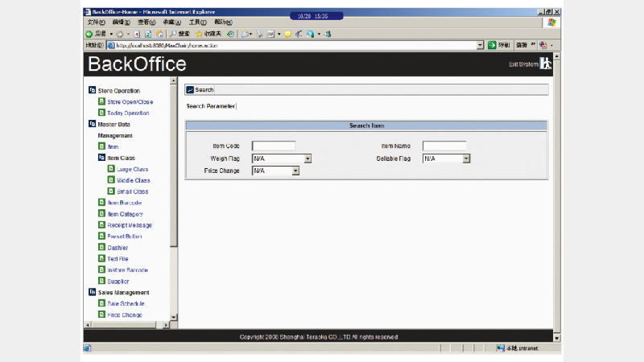
Task: Open the Large Class page
Action: [x=132, y=170]
